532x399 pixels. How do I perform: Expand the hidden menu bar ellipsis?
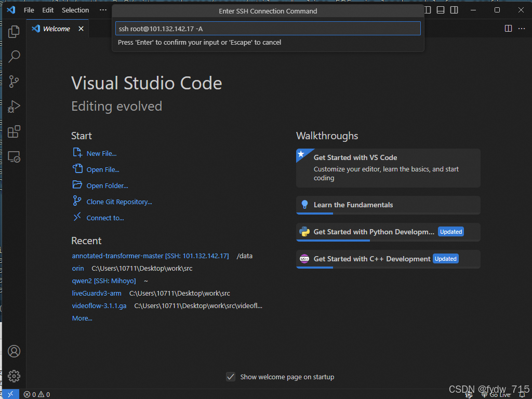pyautogui.click(x=103, y=10)
